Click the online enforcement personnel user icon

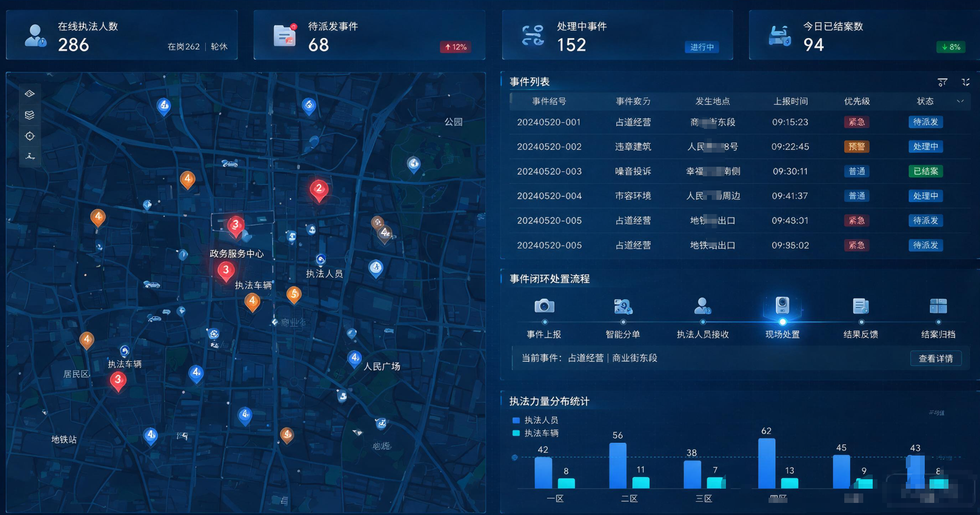35,36
